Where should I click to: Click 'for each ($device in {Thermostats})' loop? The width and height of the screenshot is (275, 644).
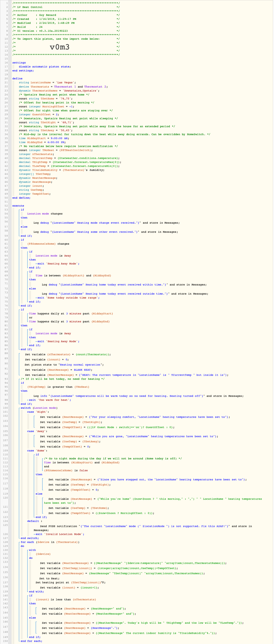[50, 542]
